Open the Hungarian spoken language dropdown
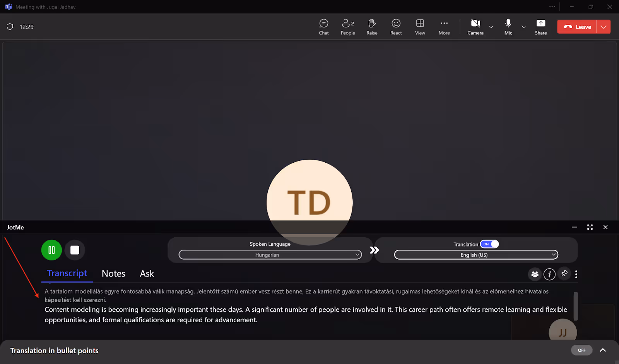 270,255
